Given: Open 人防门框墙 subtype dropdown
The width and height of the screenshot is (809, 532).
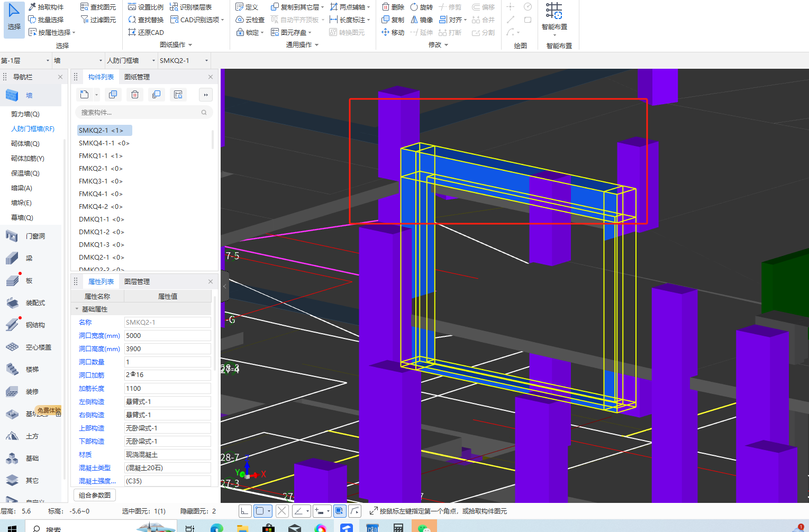Looking at the screenshot, I should click(131, 60).
